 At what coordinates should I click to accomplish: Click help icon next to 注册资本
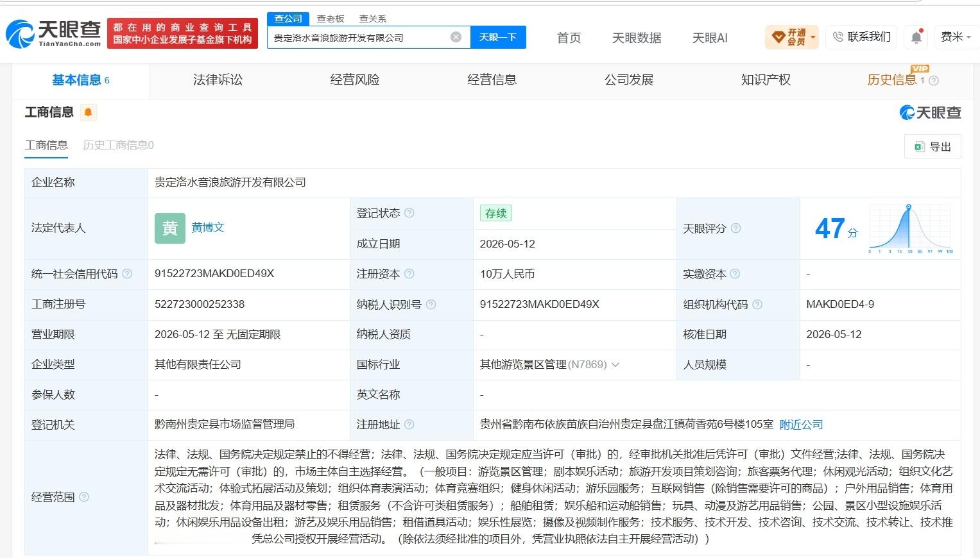tap(409, 274)
